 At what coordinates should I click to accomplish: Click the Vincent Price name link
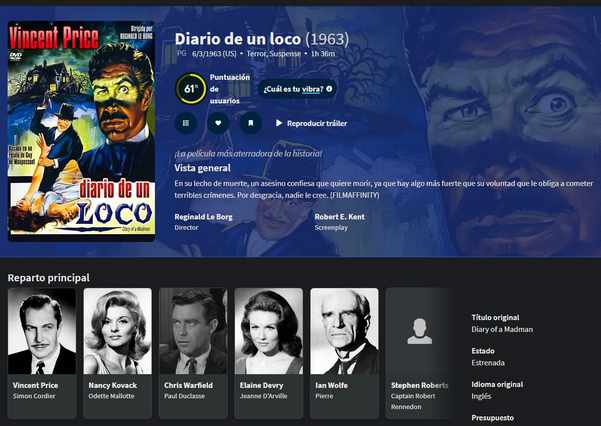tap(35, 385)
